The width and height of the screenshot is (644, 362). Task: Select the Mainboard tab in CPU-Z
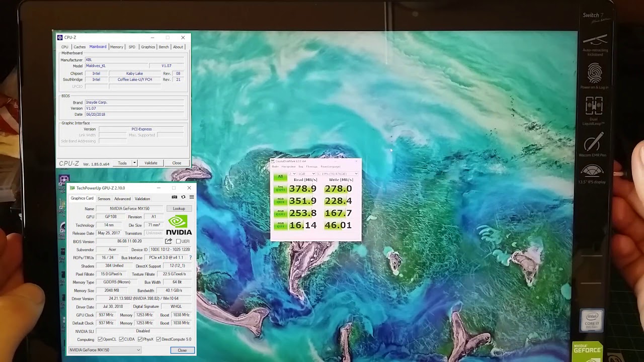(x=98, y=47)
